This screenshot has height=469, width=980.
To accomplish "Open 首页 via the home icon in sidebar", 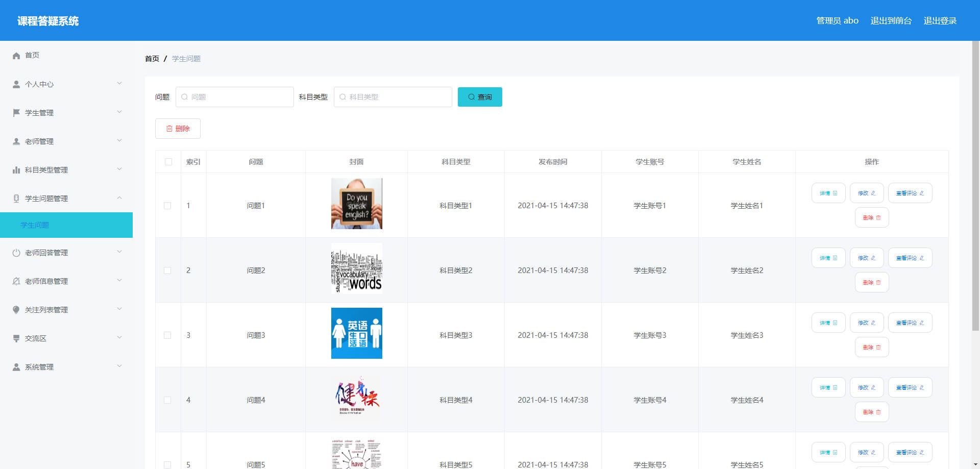I will coord(16,56).
